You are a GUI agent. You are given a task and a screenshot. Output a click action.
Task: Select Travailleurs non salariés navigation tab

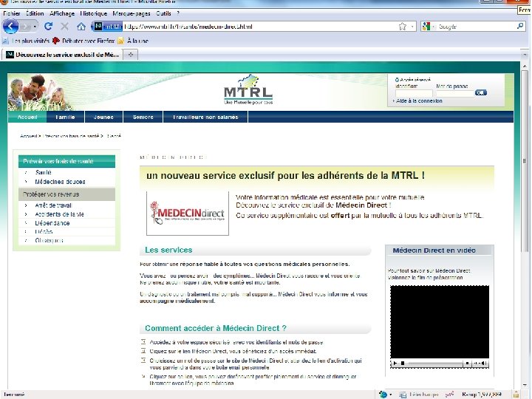(205, 117)
